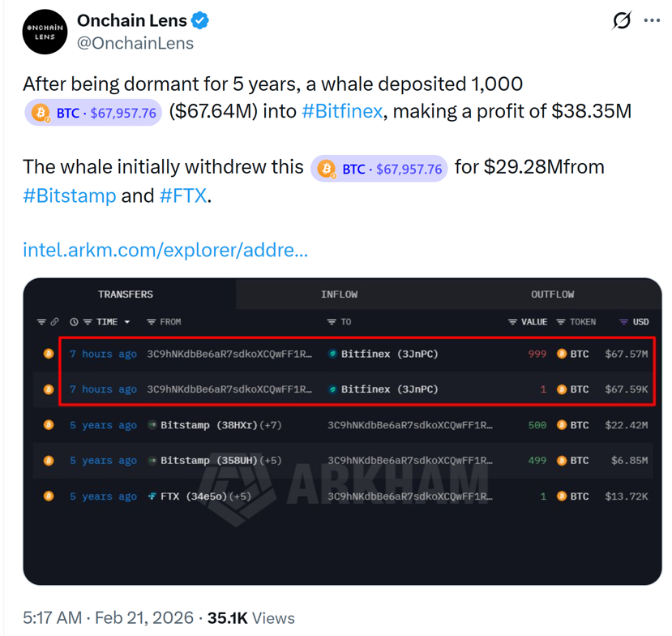672x636 pixels.
Task: Click the purple USD filter icon
Action: [623, 322]
